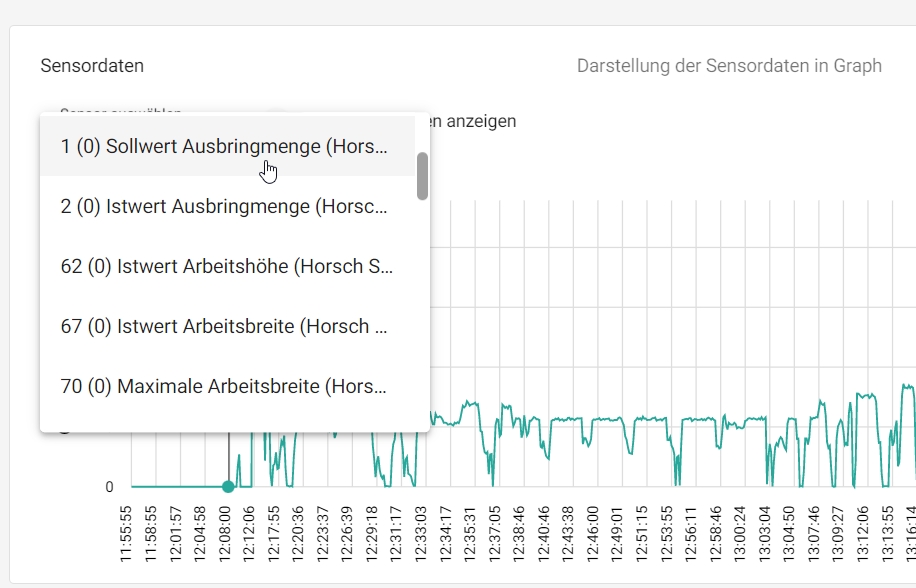Click 'Darstellung der Sensordaten in Graph' text
The height and width of the screenshot is (588, 916).
pyautogui.click(x=729, y=66)
